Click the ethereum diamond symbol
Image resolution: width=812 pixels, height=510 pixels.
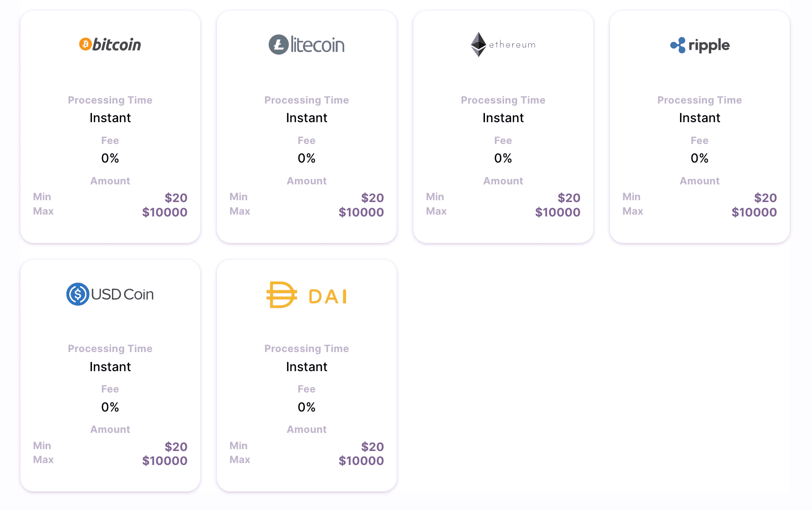coord(478,45)
